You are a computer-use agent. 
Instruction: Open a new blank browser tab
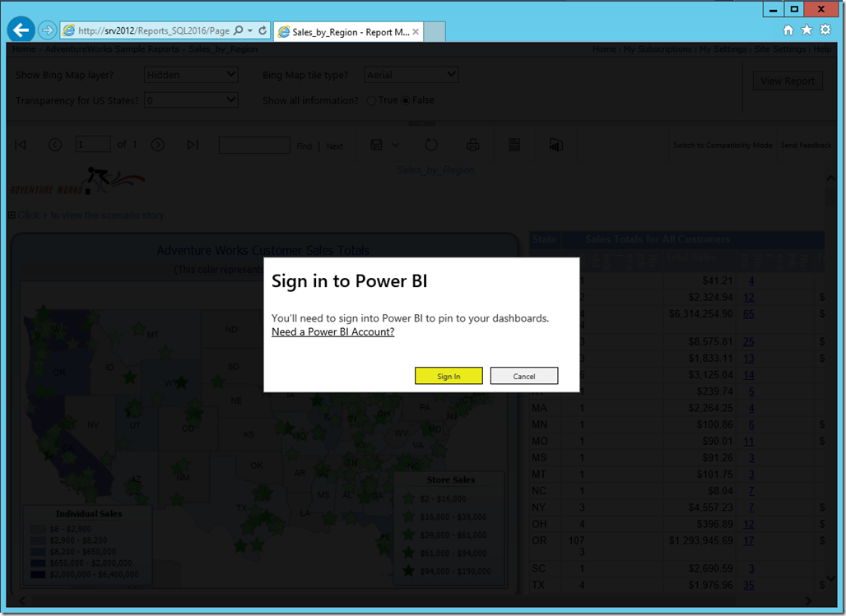(x=435, y=32)
